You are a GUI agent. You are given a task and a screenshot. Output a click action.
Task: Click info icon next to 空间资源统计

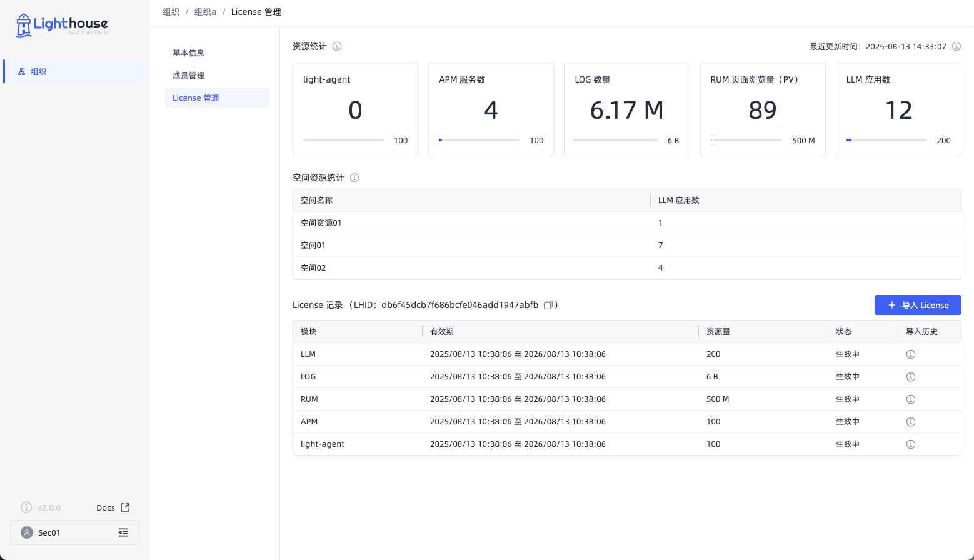(354, 177)
